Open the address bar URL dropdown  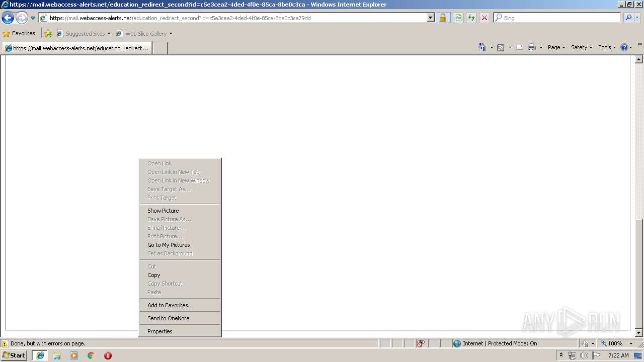click(x=431, y=18)
